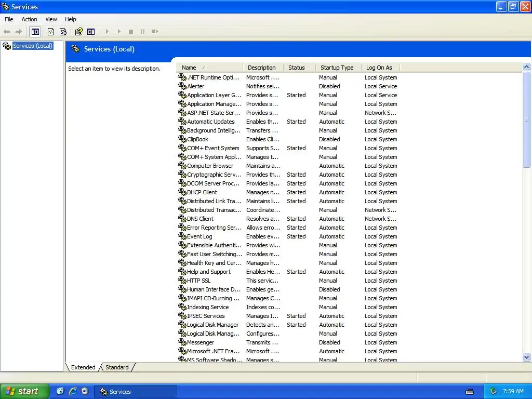532x399 pixels.
Task: Click the gear icon beside Event Log
Action: click(x=182, y=236)
